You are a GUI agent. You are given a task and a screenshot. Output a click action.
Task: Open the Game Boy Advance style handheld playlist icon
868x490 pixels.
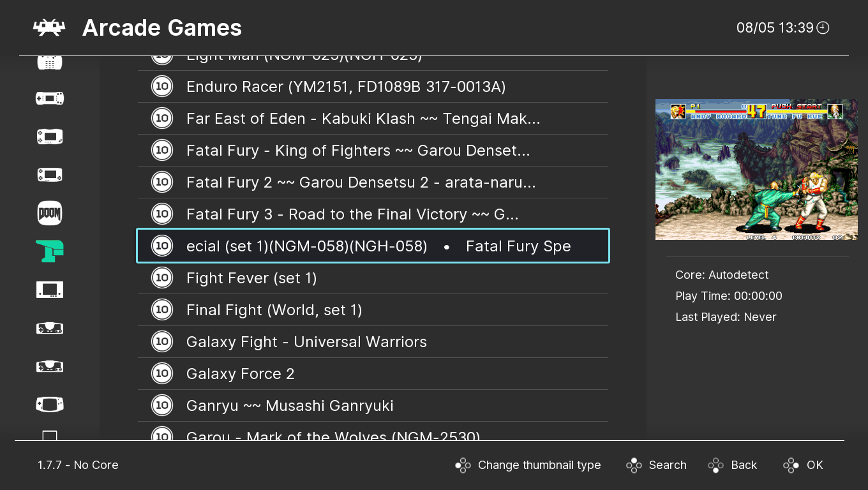coord(50,405)
